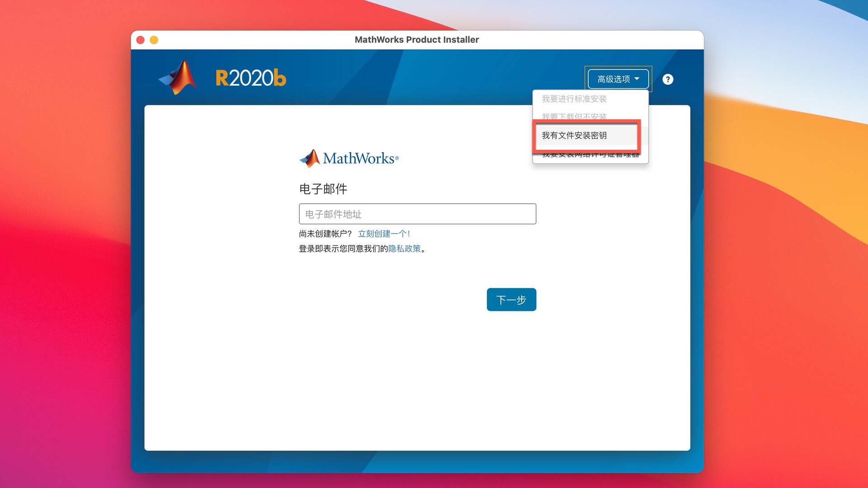868x488 pixels.
Task: Open the help question-mark icon
Action: coord(668,79)
